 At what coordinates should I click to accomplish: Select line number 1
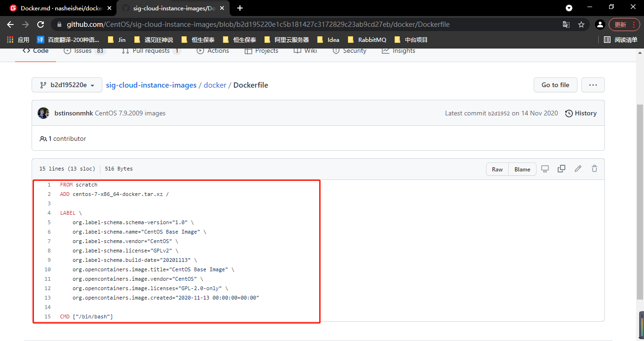coord(49,185)
